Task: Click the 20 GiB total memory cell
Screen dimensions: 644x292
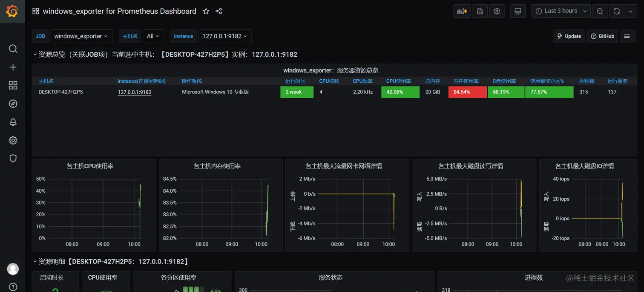Action: click(x=433, y=92)
